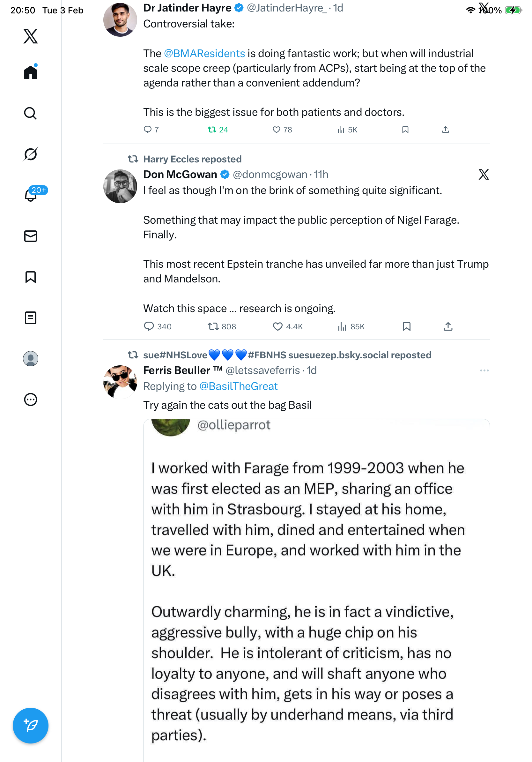532x762 pixels.
Task: Open share menu on Don McGowan's post
Action: [448, 326]
